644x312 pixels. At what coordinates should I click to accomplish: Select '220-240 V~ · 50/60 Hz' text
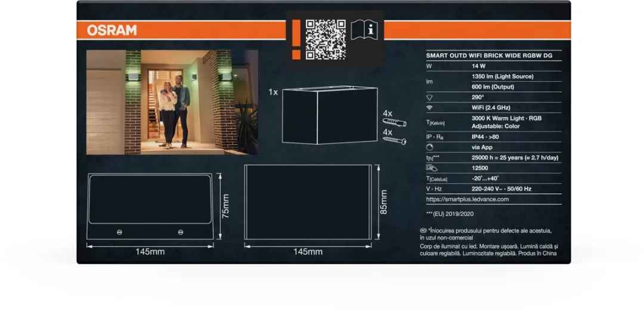pos(501,189)
